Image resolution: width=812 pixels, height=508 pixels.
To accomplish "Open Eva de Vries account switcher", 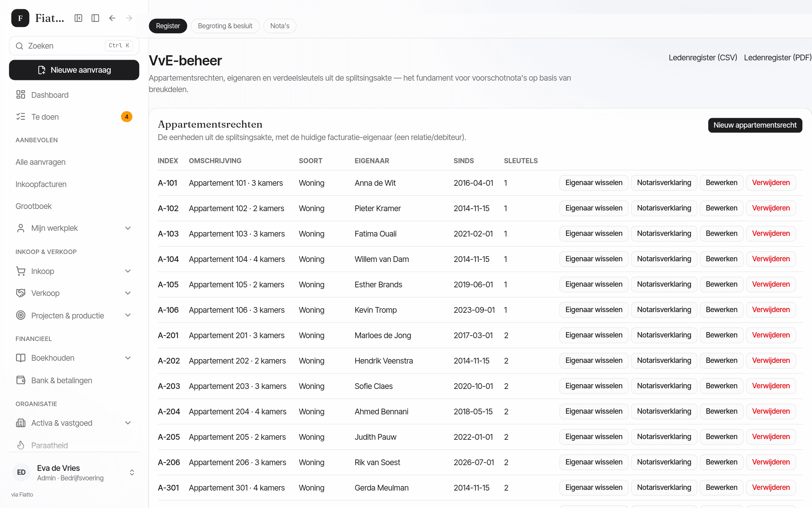I will coord(74,472).
